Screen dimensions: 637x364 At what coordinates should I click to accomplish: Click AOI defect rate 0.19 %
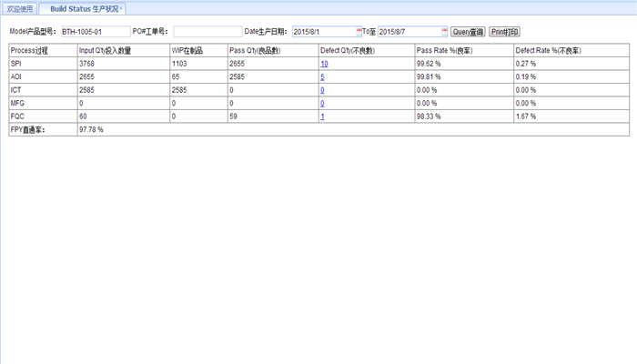[x=526, y=76]
